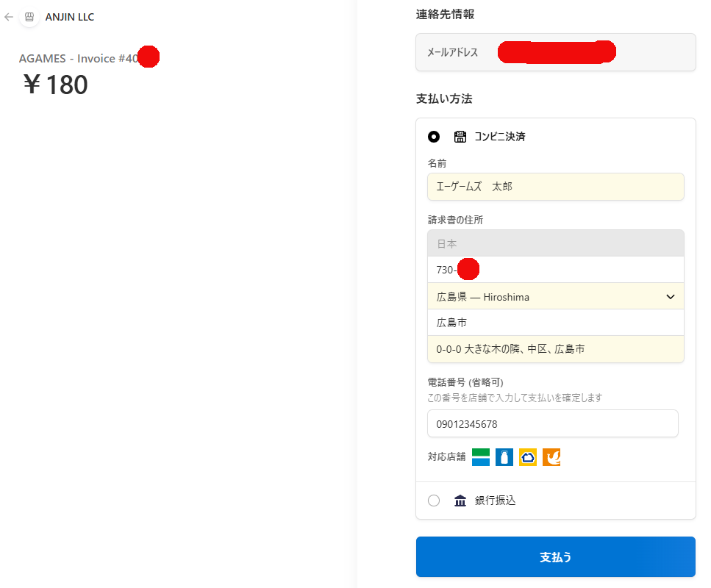Open the disabled 日本 country selector

coord(555,243)
